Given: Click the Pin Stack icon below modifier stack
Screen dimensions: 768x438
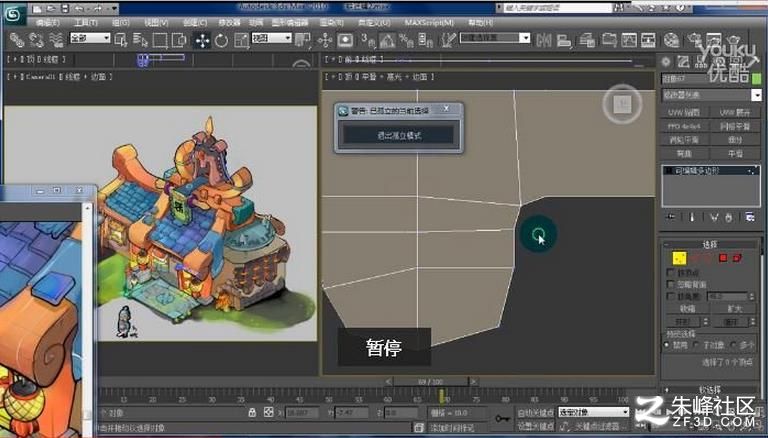Looking at the screenshot, I should 671,217.
